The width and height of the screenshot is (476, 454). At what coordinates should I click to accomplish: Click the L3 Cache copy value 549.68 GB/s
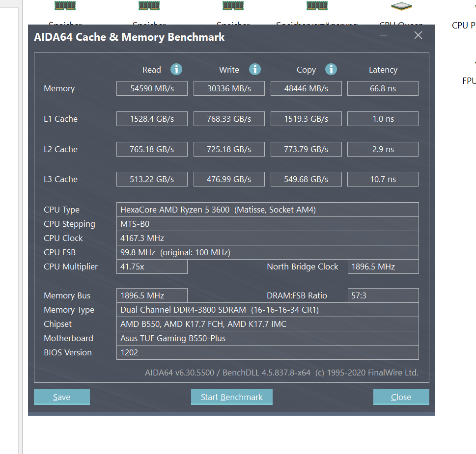pos(306,179)
